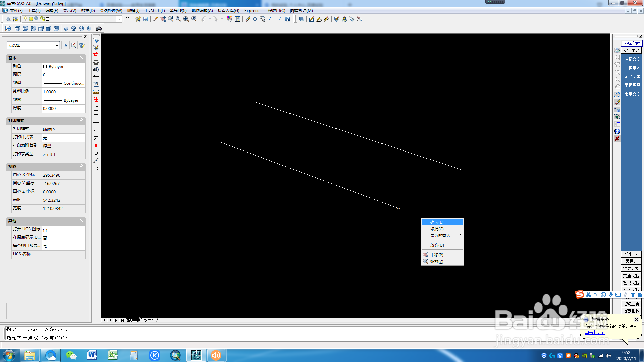Open the layer list dropdown arrow
The height and width of the screenshot is (362, 644).
click(x=119, y=19)
